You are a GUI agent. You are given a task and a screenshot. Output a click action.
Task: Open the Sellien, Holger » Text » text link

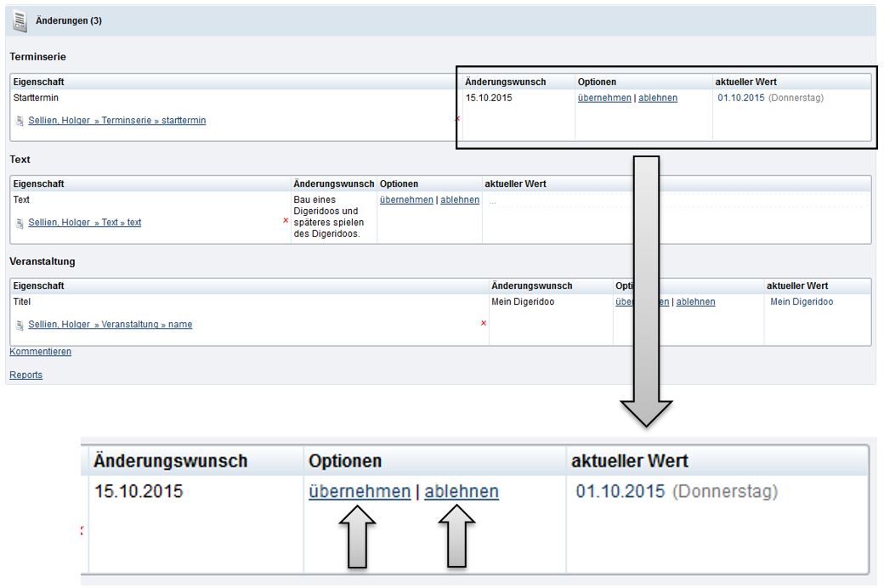84,223
